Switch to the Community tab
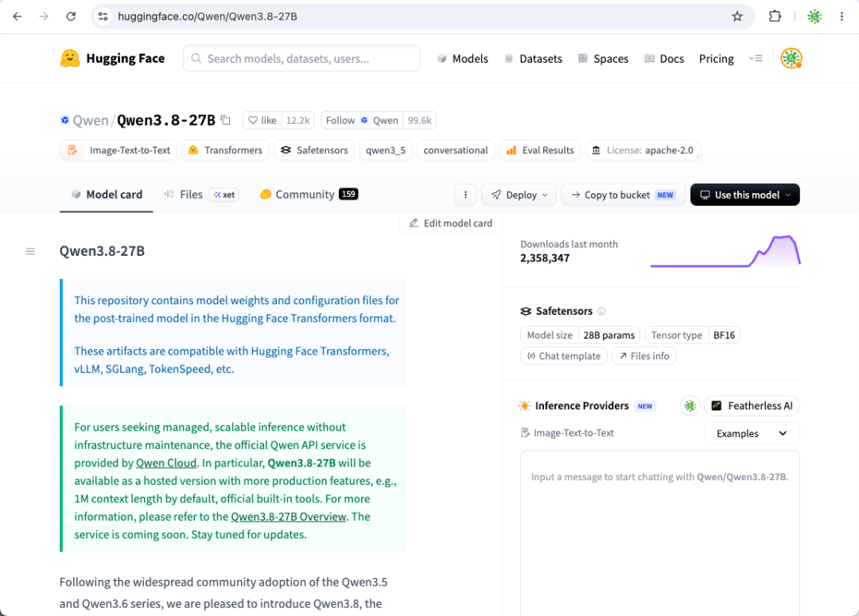The width and height of the screenshot is (859, 616). click(x=309, y=195)
